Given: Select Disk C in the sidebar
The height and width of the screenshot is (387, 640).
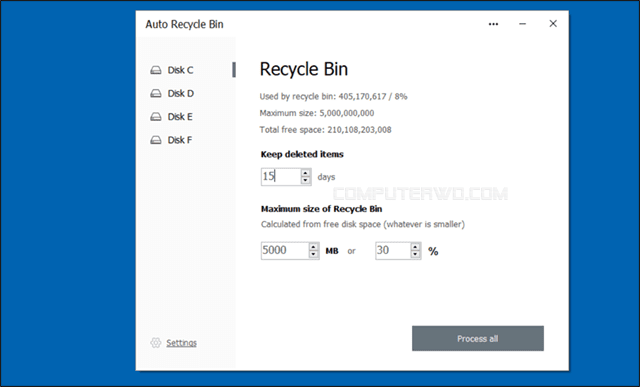Looking at the screenshot, I should (172, 70).
